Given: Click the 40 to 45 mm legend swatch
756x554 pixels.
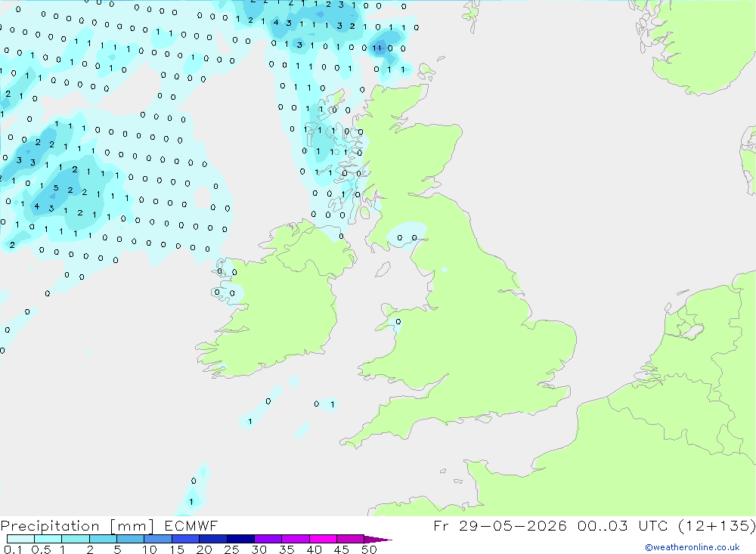Looking at the screenshot, I should tap(323, 539).
